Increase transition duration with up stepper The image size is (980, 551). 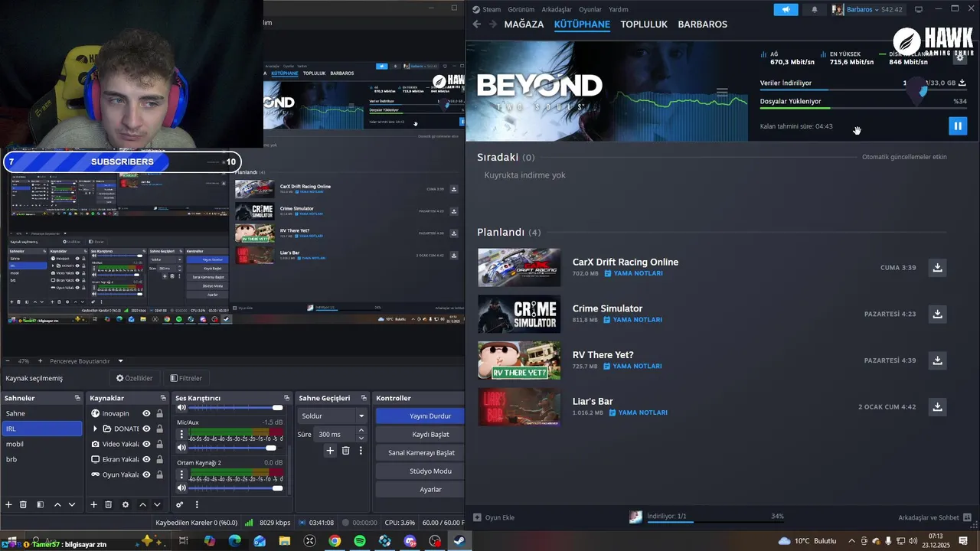pos(361,431)
